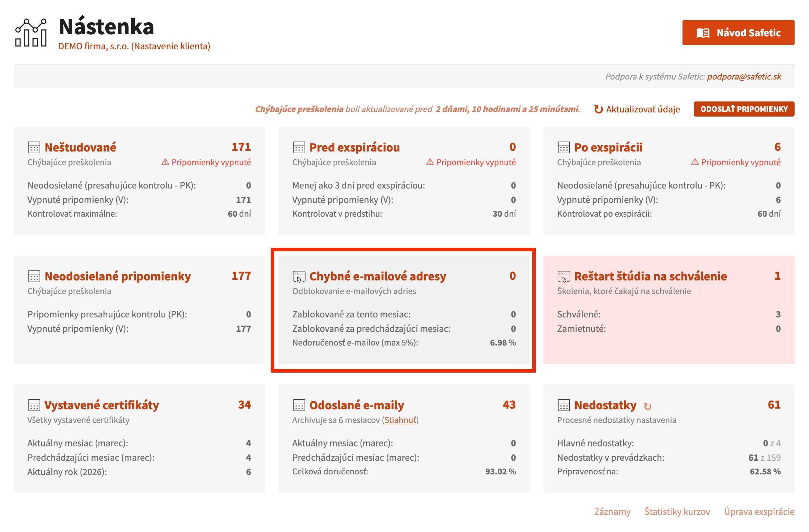Open the Záznamy link at the bottom
The width and height of the screenshot is (809, 532).
612,511
